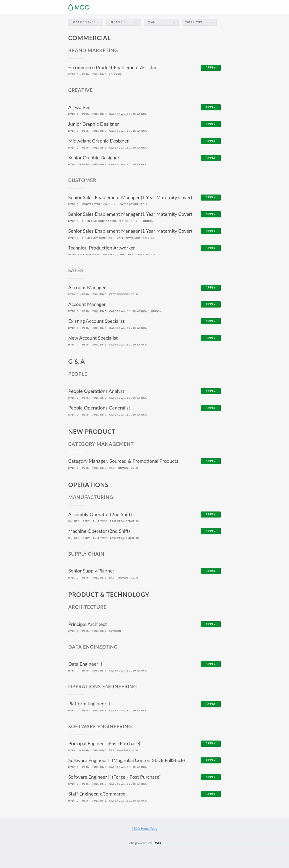Apply for Senior Graphic Designer
Image resolution: width=289 pixels, height=868 pixels.
[211, 157]
